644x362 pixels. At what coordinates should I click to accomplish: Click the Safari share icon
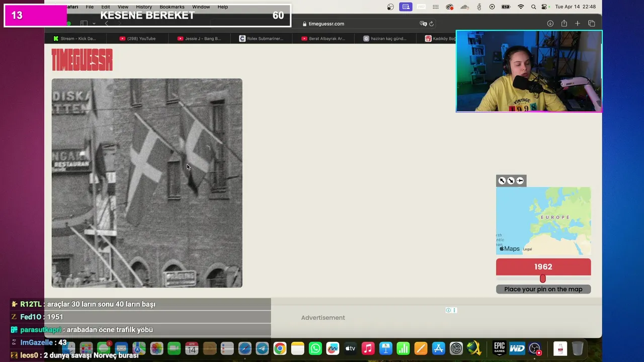pos(564,24)
